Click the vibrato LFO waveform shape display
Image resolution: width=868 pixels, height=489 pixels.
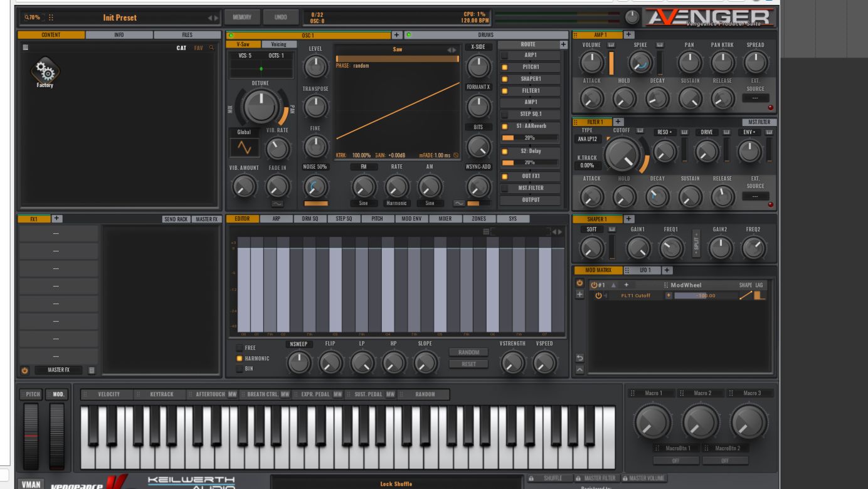pyautogui.click(x=244, y=148)
